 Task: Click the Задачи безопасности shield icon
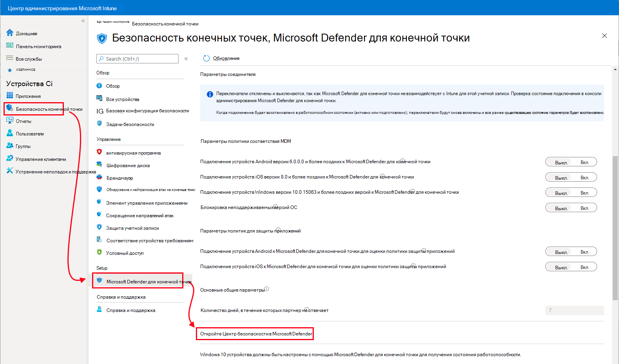(99, 123)
